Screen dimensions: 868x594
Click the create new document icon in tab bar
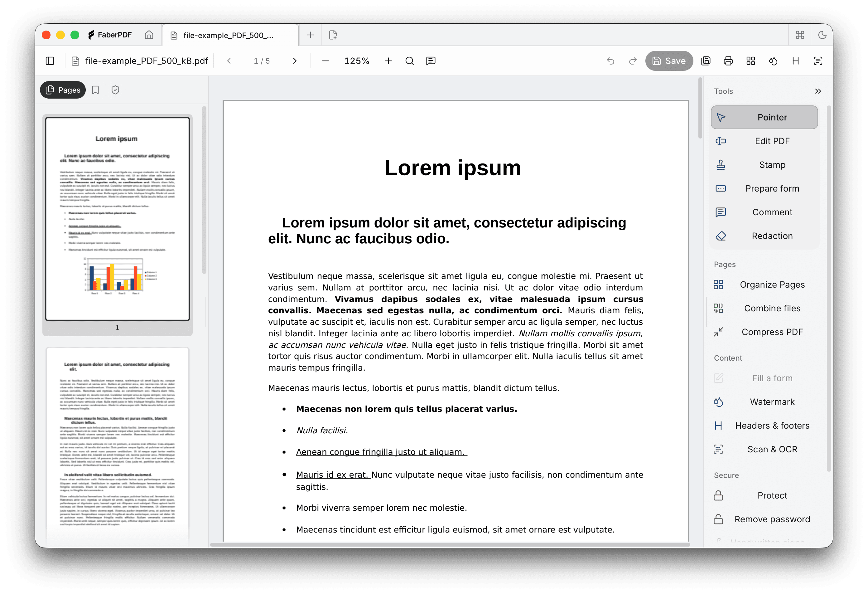333,35
